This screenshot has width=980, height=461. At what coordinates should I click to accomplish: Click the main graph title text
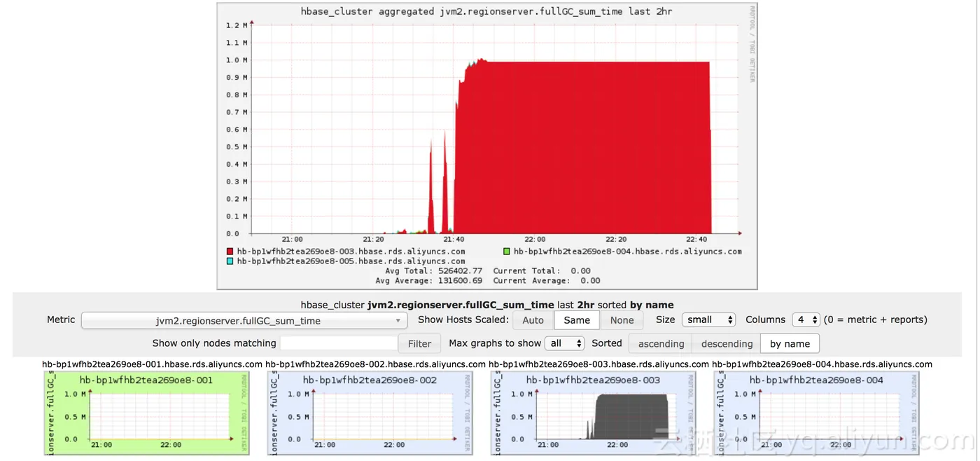tap(486, 12)
